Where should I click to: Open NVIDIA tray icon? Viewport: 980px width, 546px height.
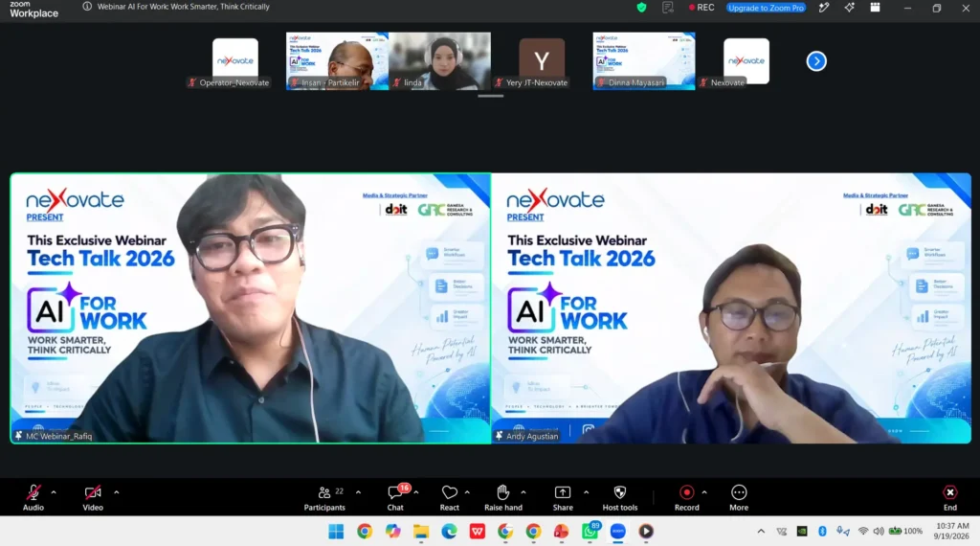(x=801, y=531)
